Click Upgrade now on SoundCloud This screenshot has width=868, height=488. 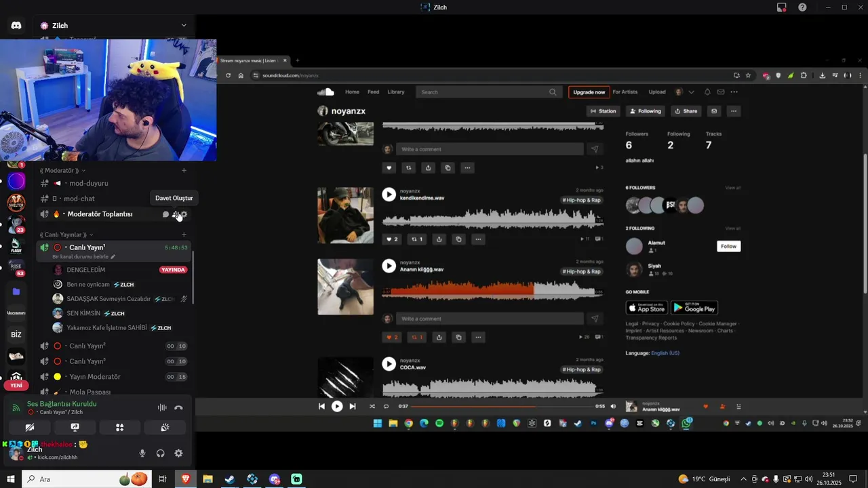589,92
